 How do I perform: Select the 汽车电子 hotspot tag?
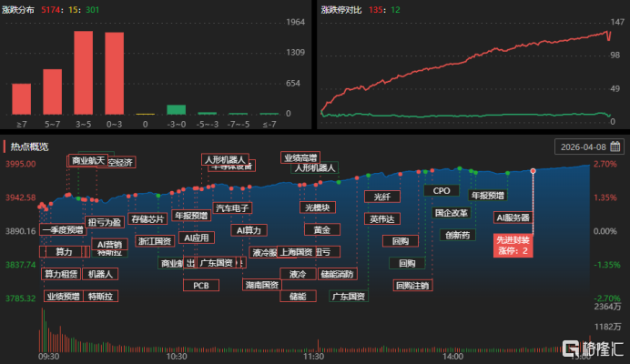point(231,208)
